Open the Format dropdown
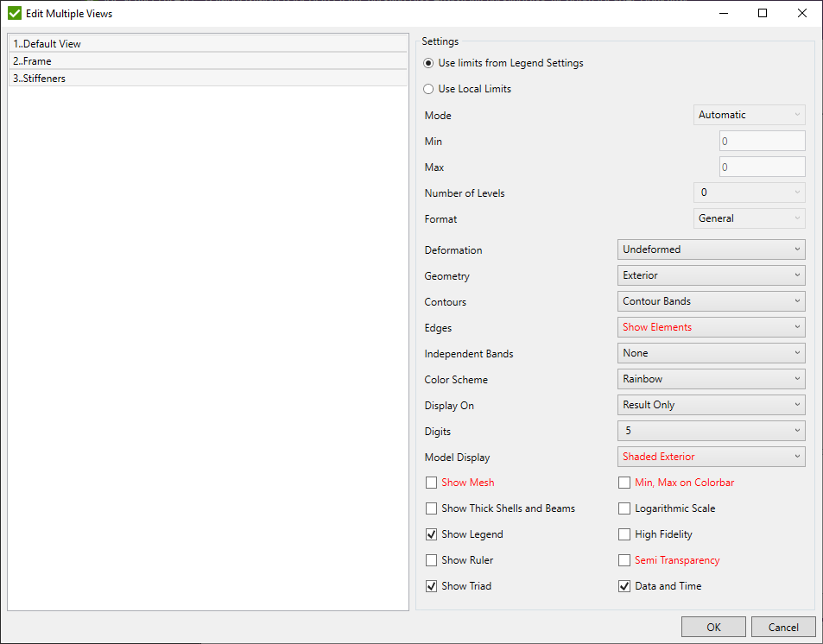 (x=748, y=218)
